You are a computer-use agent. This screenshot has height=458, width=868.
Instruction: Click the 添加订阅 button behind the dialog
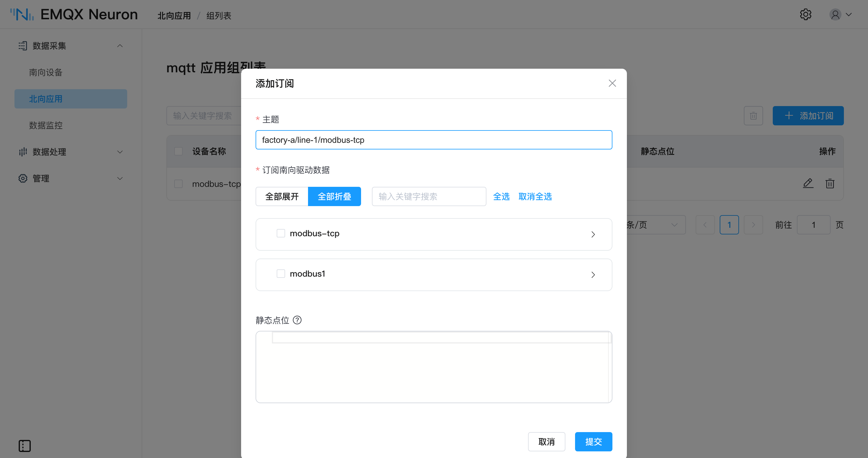point(808,116)
